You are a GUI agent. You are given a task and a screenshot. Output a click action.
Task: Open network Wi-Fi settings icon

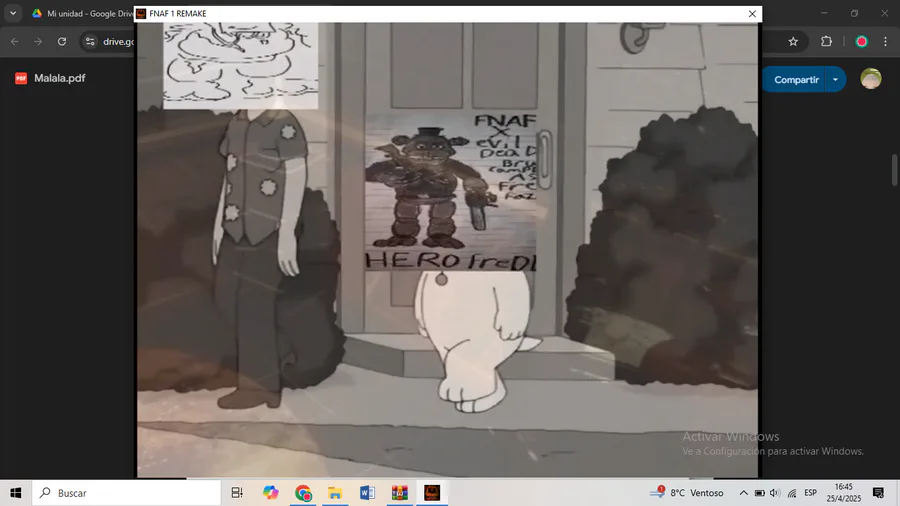pos(792,493)
